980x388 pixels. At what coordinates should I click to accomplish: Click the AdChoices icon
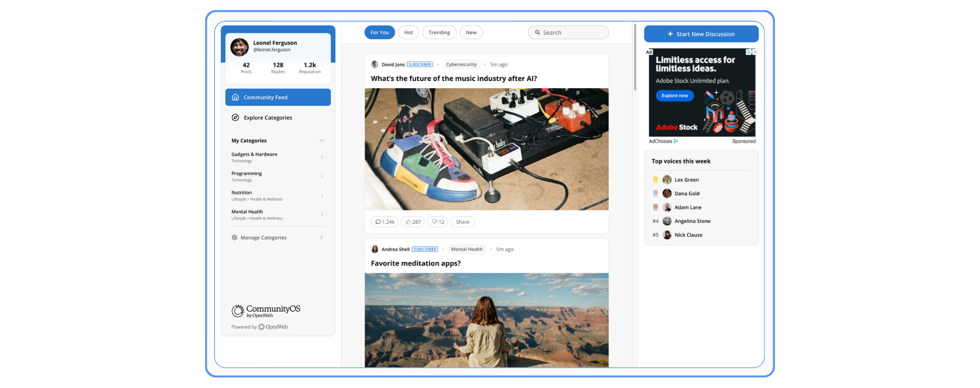click(676, 141)
